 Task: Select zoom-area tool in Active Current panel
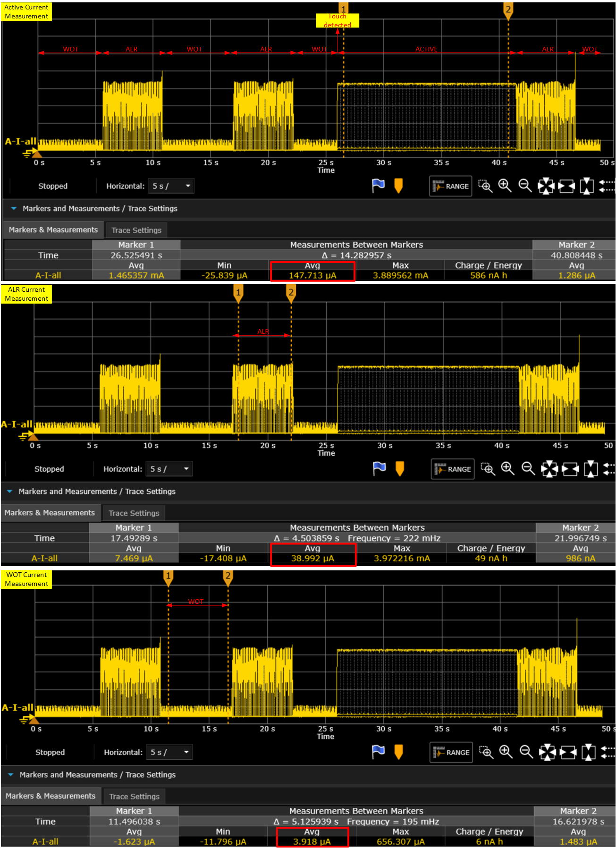(485, 186)
